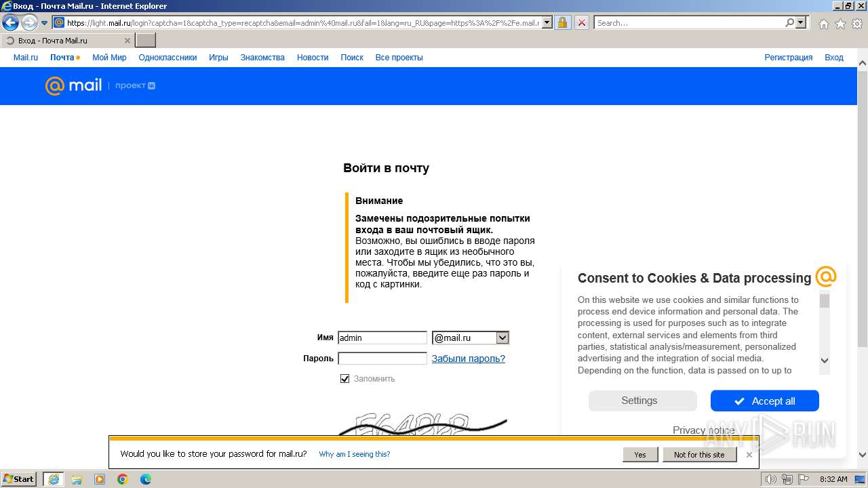868x488 pixels.
Task: Open the Windows Start button
Action: [x=19, y=479]
